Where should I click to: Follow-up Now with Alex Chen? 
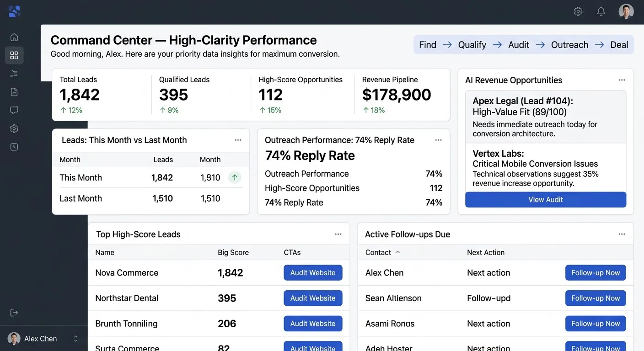point(596,273)
